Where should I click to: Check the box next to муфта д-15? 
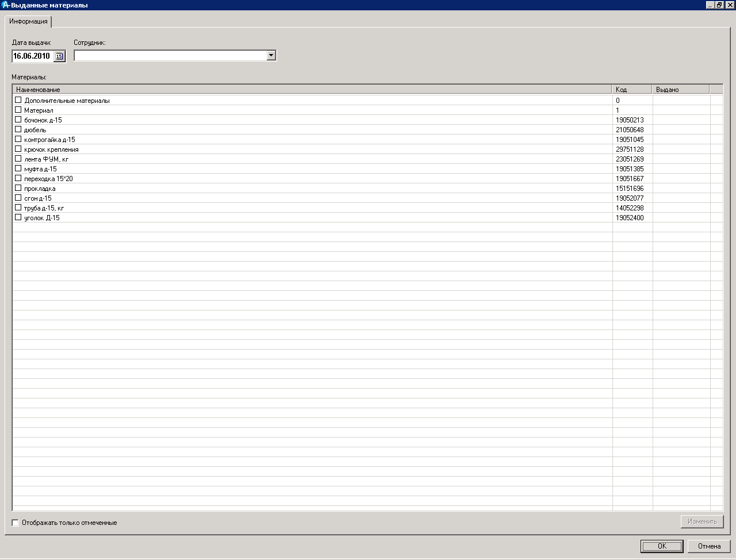[x=18, y=168]
